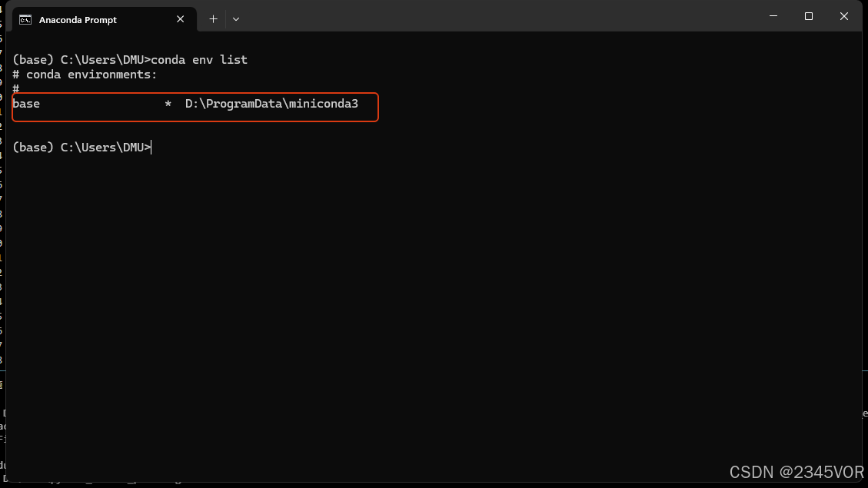868x488 pixels.
Task: Expand the new tab profile dropdown
Action: click(x=236, y=18)
